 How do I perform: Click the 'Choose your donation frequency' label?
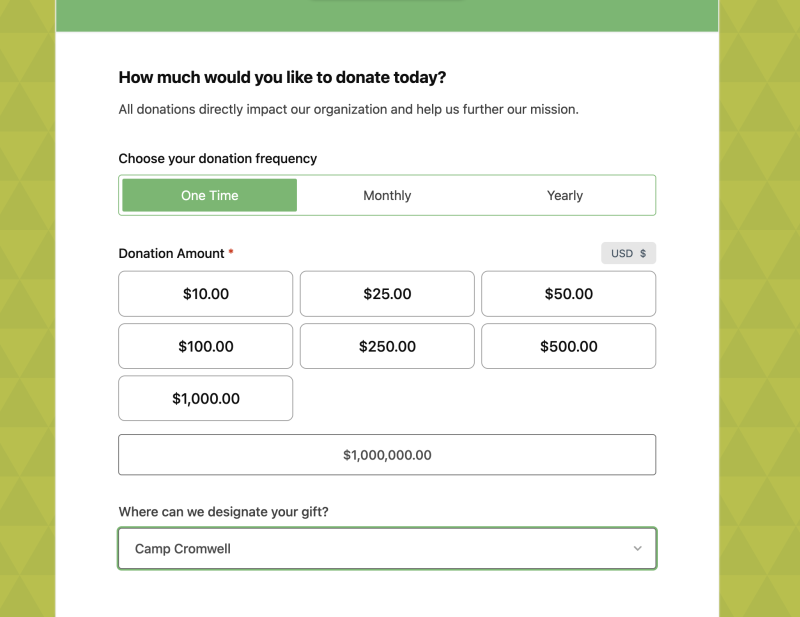coord(217,158)
